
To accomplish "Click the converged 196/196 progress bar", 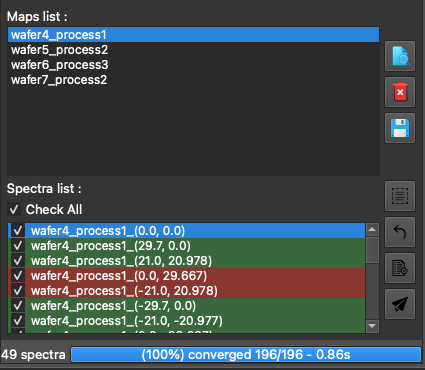I will (246, 355).
